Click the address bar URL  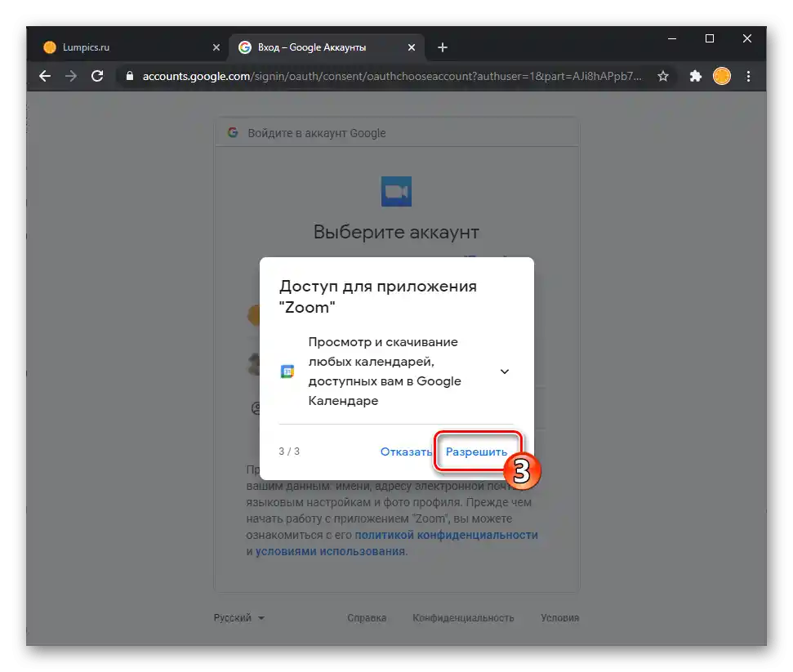392,77
